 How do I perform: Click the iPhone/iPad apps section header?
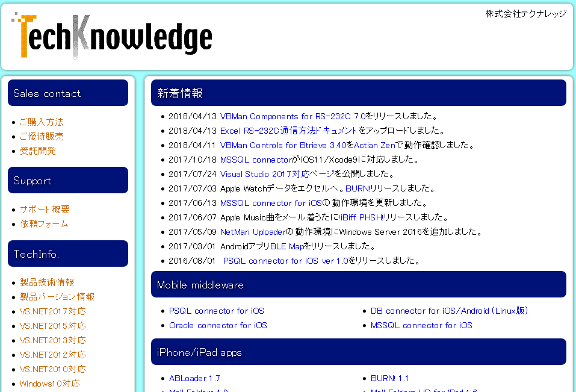point(359,352)
